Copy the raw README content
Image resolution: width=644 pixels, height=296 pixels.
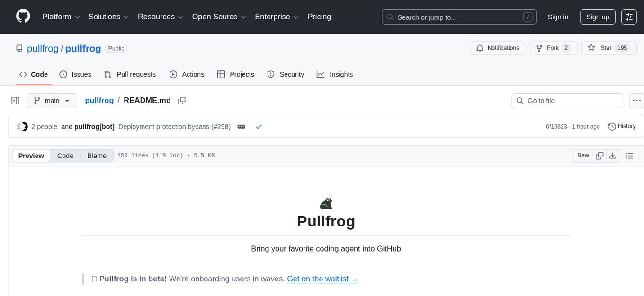(599, 155)
